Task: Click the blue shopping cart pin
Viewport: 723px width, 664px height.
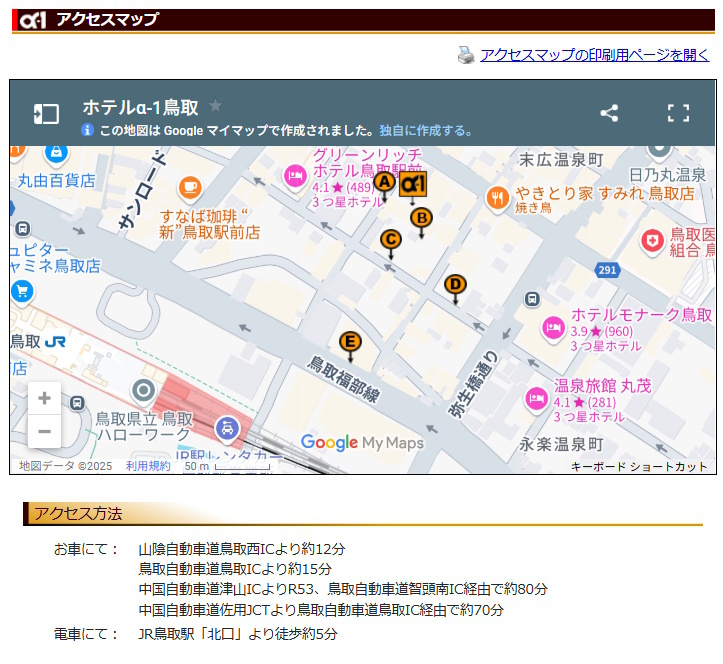Action: pyautogui.click(x=22, y=292)
